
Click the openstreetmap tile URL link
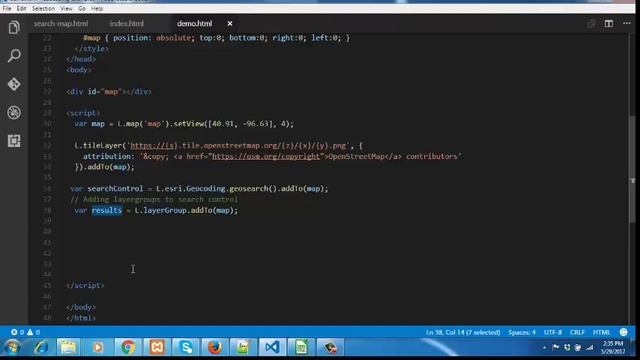click(x=239, y=145)
